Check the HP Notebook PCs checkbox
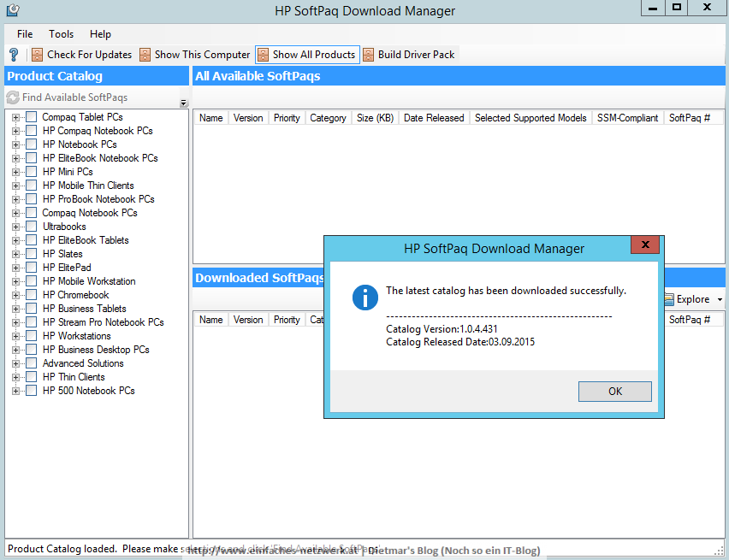 click(31, 144)
